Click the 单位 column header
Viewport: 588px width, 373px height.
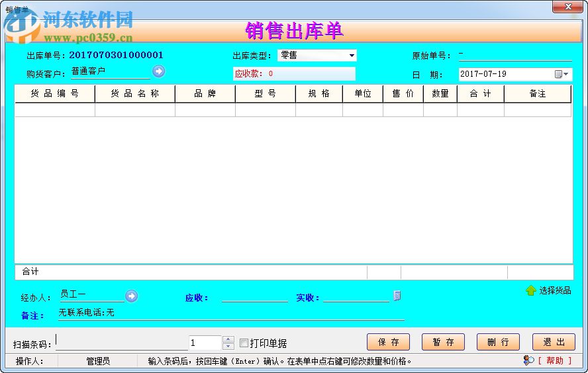point(363,94)
